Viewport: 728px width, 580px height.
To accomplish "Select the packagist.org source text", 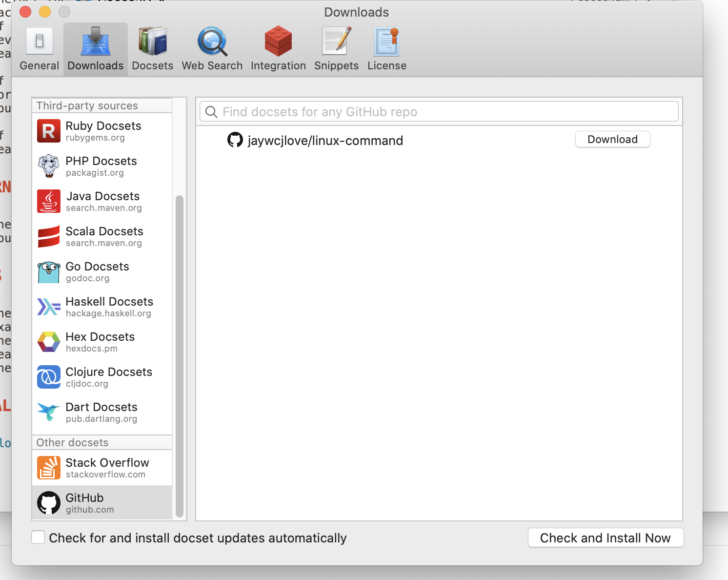I will (x=95, y=173).
